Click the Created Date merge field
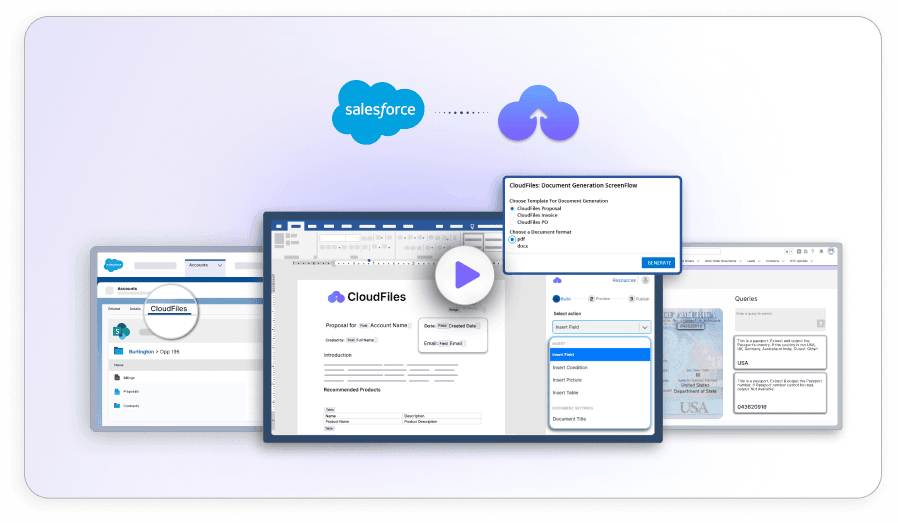 point(457,326)
